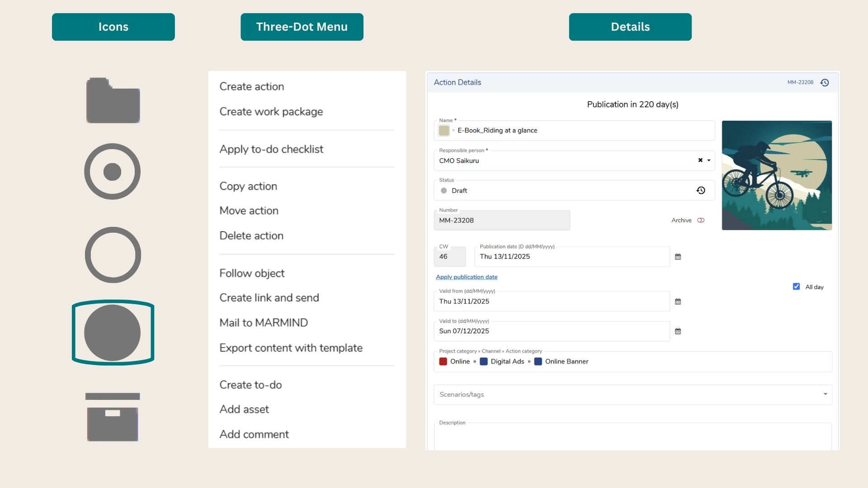Click the circle icon with inner dot
The width and height of the screenshot is (868, 488).
coord(113,172)
